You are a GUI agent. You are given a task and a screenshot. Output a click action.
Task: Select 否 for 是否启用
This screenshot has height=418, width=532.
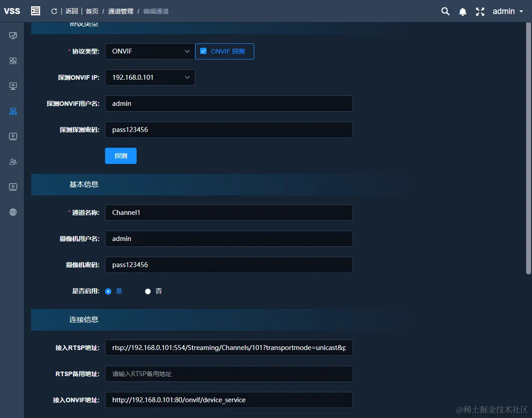(x=148, y=291)
